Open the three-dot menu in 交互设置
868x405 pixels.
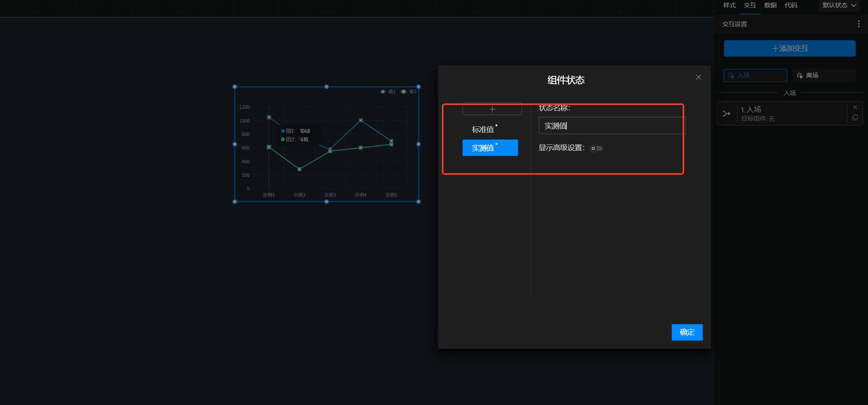(859, 24)
